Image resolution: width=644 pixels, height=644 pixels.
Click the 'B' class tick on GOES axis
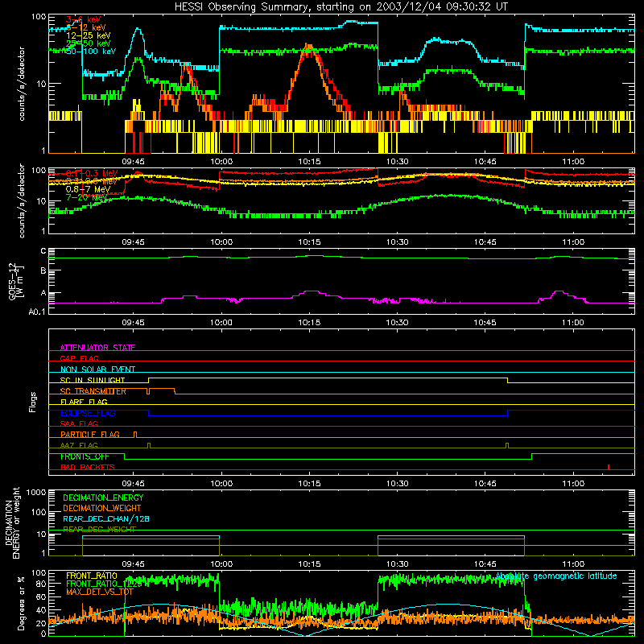tap(43, 271)
